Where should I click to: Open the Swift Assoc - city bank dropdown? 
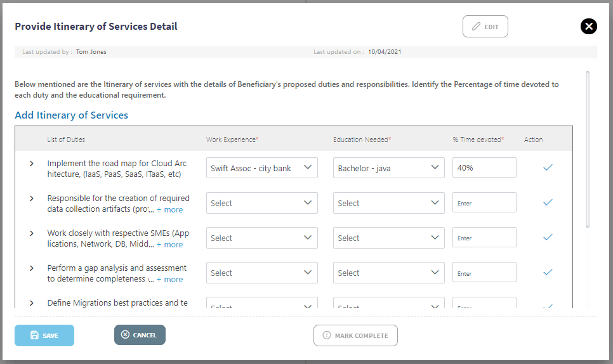261,168
